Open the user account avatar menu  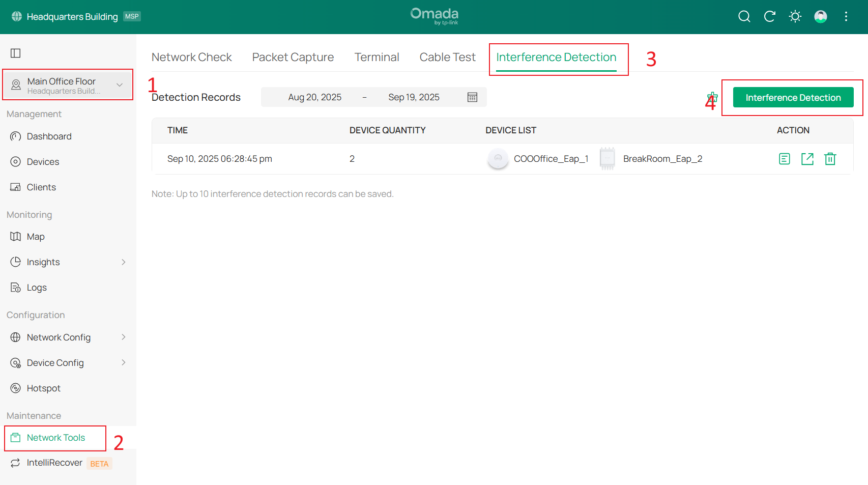pyautogui.click(x=820, y=17)
